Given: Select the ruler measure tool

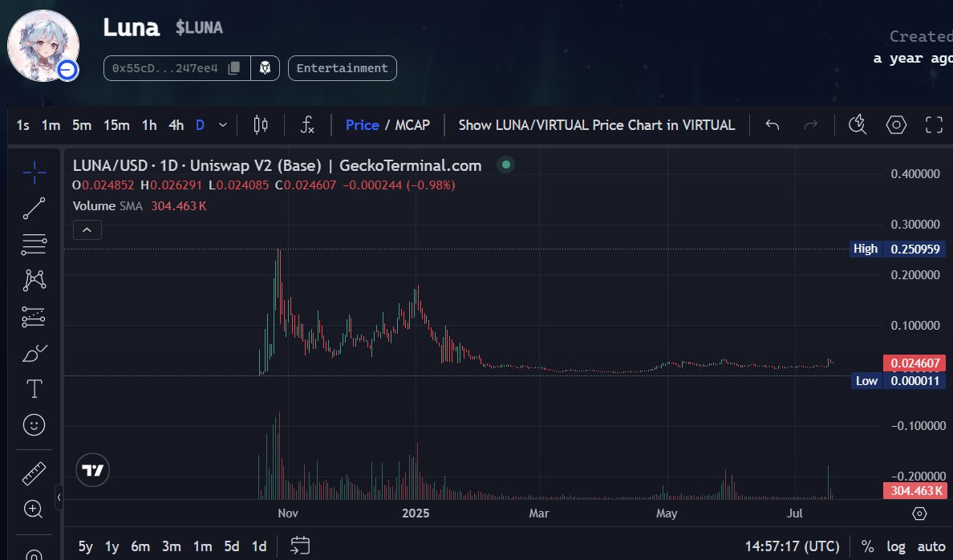Looking at the screenshot, I should coord(34,473).
